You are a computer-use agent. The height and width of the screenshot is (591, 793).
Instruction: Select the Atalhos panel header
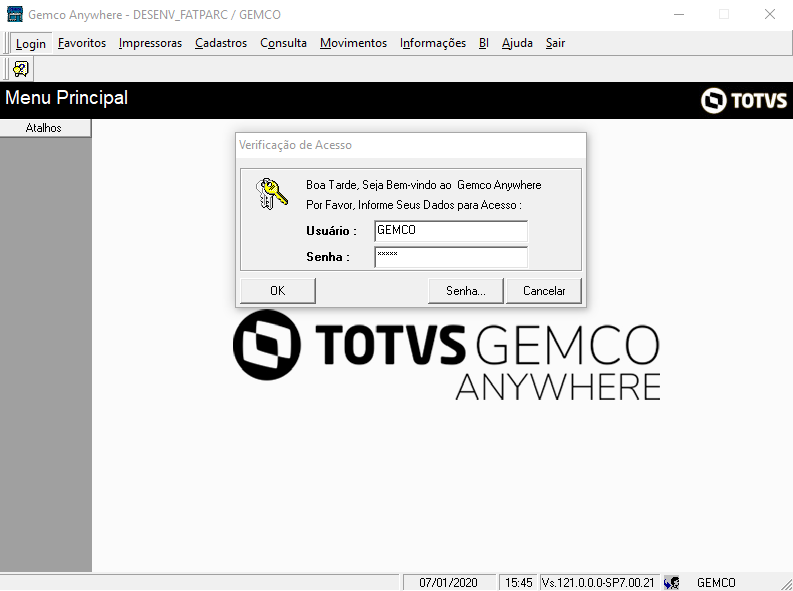(46, 128)
